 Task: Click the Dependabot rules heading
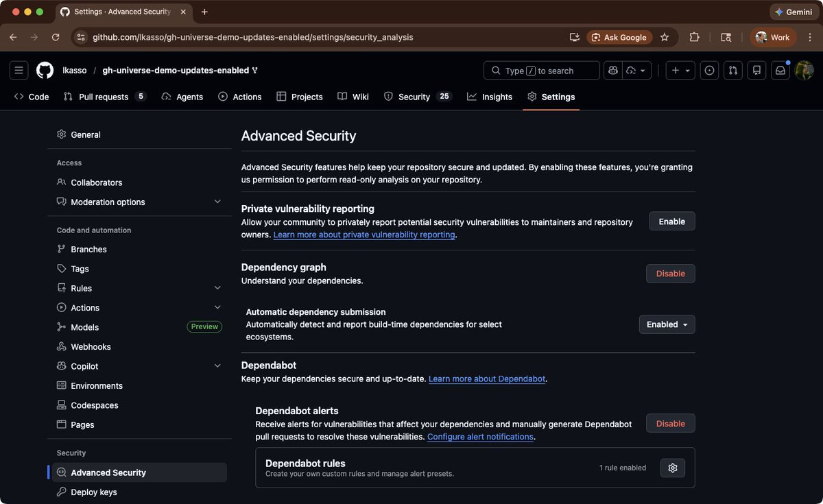coord(305,463)
